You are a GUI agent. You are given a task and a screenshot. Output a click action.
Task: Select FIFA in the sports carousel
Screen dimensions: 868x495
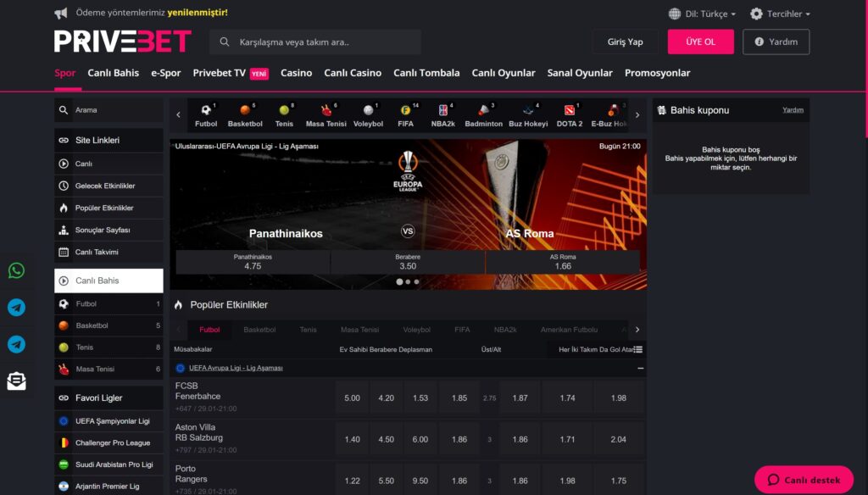coord(406,115)
